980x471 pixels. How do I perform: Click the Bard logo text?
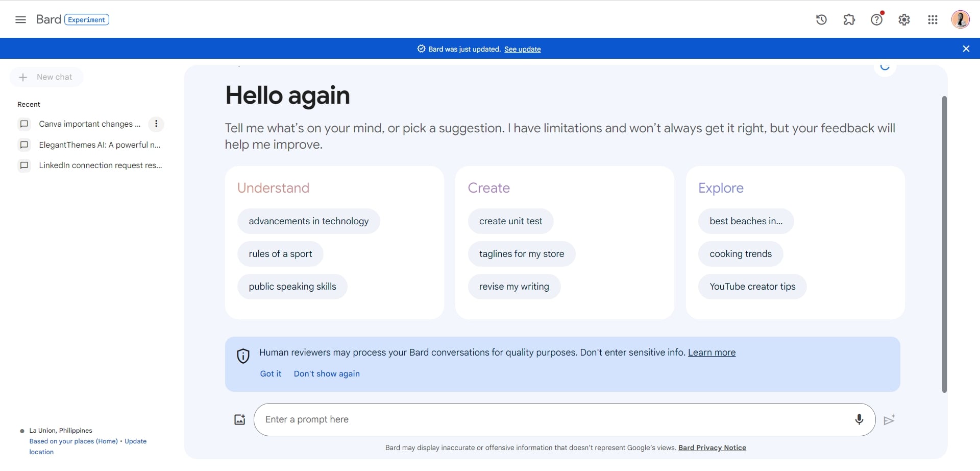coord(48,19)
